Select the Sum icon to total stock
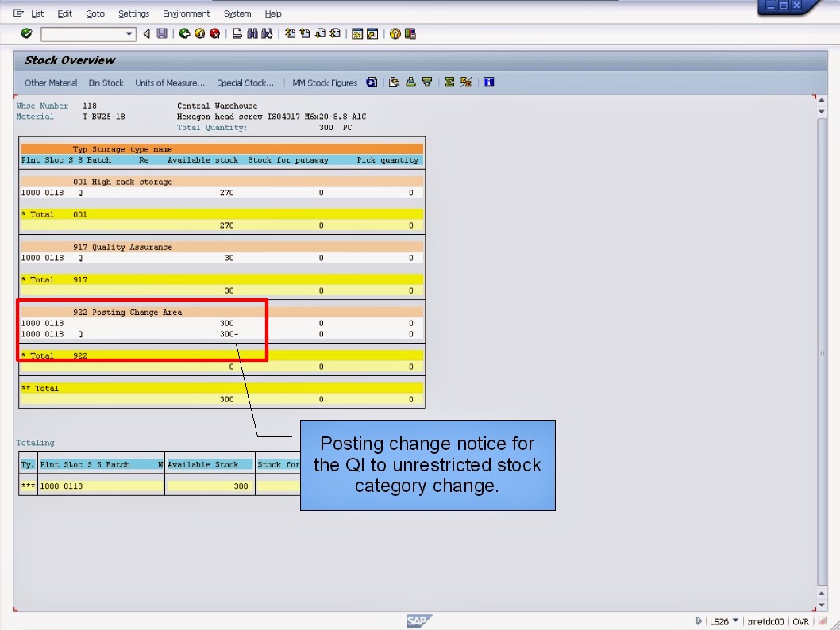Image resolution: width=840 pixels, height=630 pixels. pos(449,82)
